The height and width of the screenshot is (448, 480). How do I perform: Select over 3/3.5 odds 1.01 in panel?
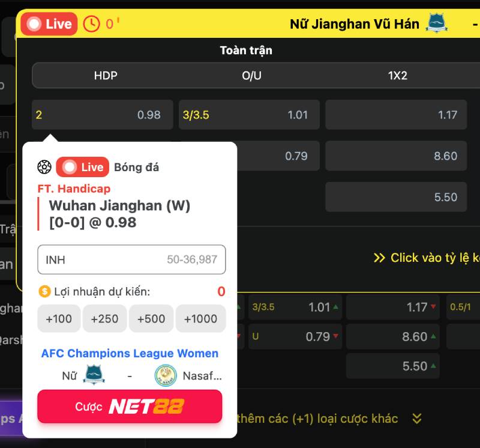coord(249,115)
